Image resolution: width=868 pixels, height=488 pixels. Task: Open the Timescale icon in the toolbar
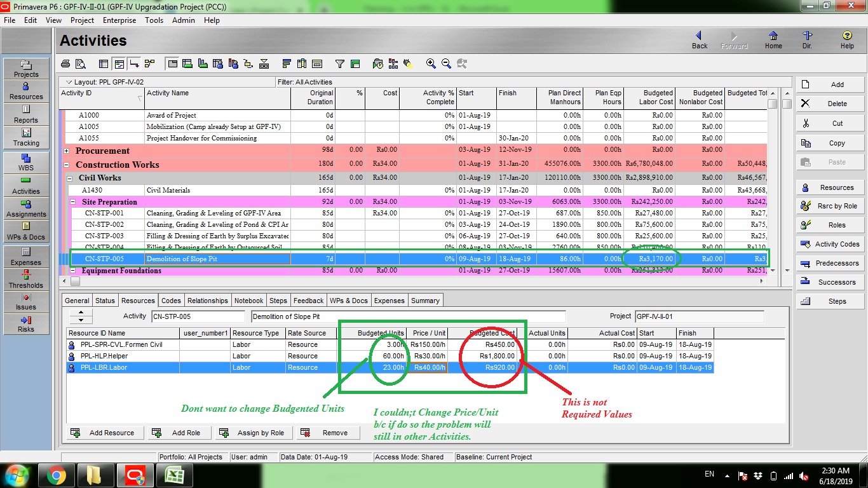[317, 64]
